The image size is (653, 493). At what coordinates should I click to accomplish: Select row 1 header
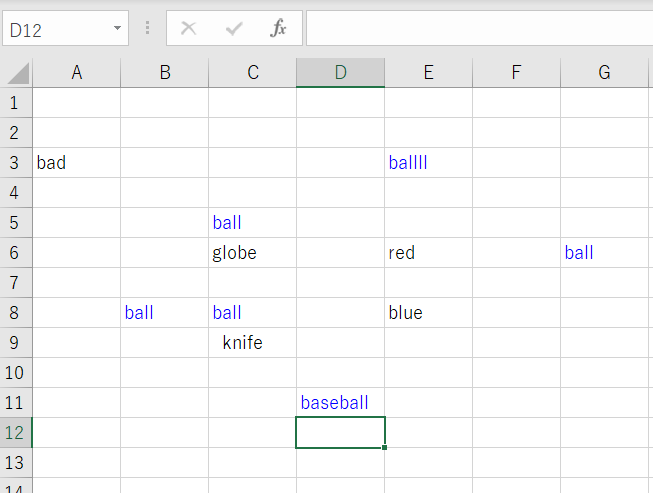coord(16,103)
